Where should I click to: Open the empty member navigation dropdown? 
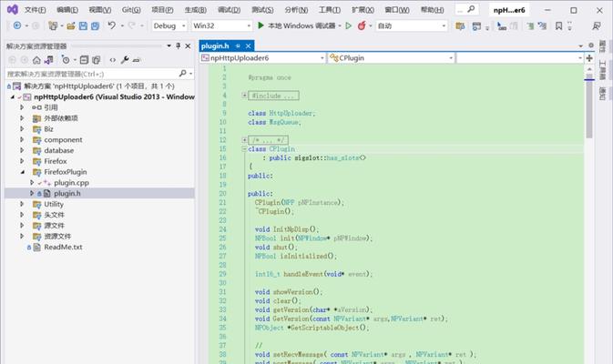pyautogui.click(x=519, y=58)
